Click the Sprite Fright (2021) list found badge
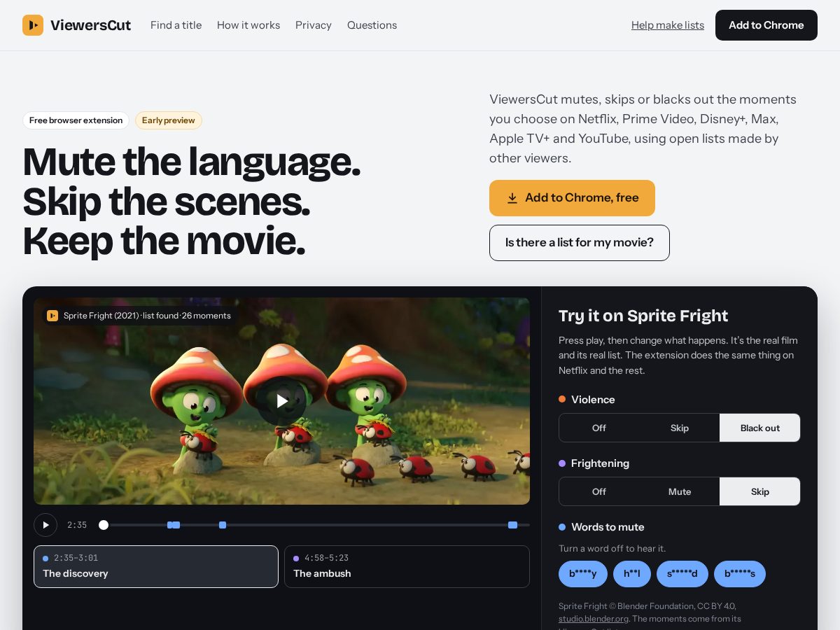This screenshot has width=840, height=630. [x=139, y=316]
